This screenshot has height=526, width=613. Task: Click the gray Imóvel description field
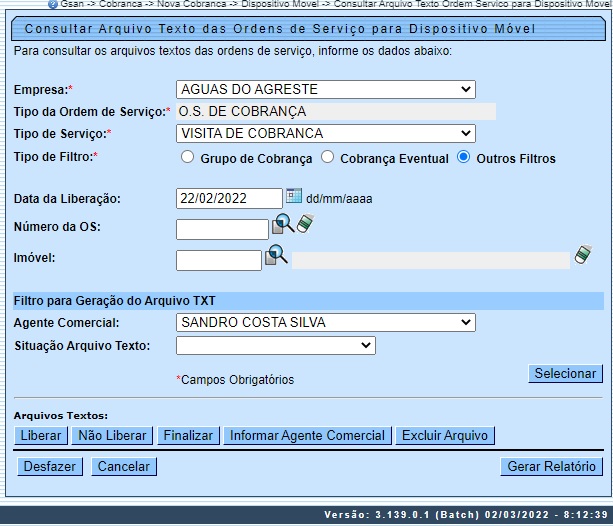(430, 260)
